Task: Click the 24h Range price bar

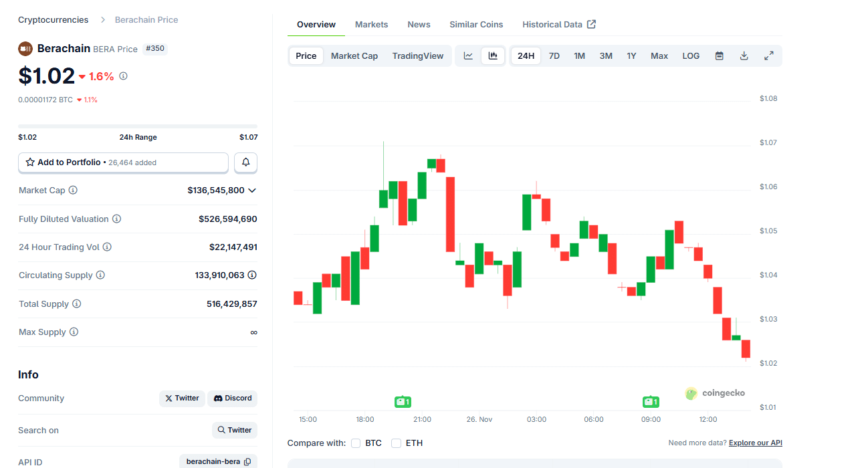Action: (138, 126)
